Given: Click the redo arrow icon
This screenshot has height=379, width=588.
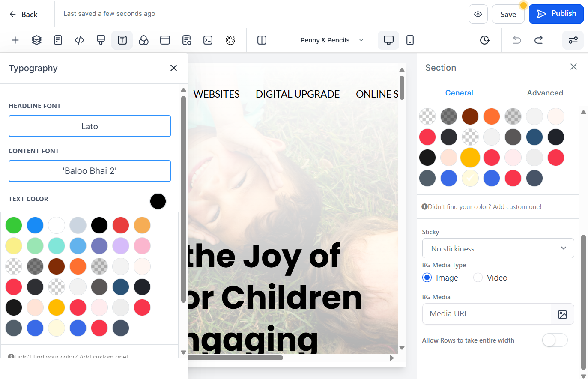Looking at the screenshot, I should tap(539, 40).
